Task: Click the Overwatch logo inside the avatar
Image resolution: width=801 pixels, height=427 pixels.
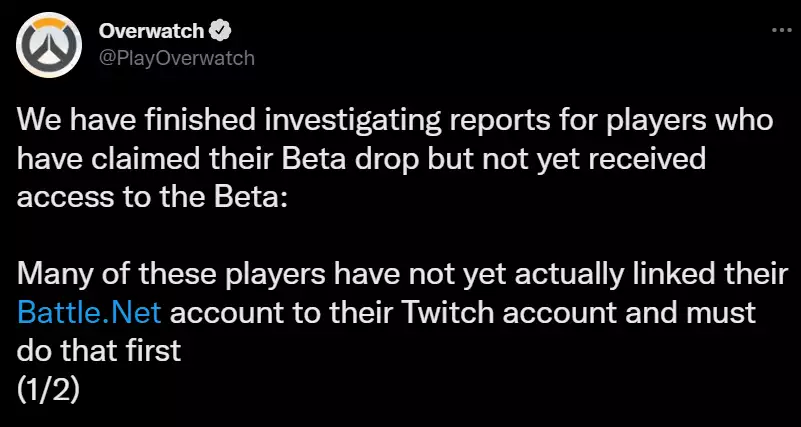Action: click(x=46, y=46)
